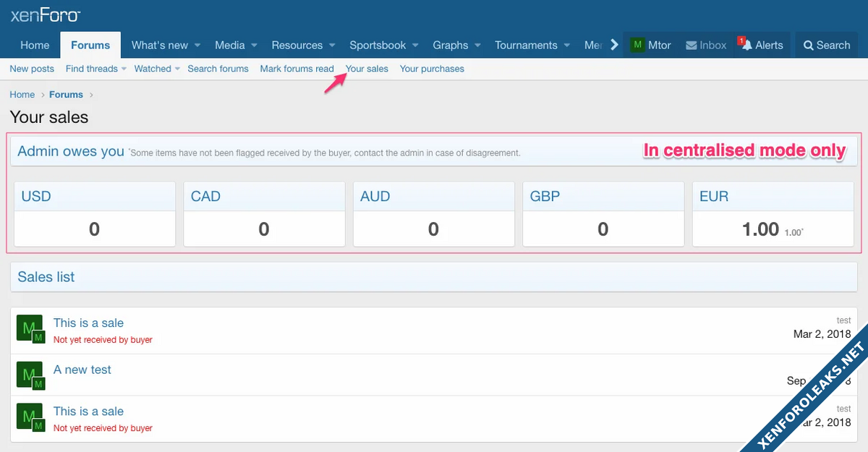This screenshot has width=868, height=452.
Task: Go to the Home tab
Action: point(35,45)
